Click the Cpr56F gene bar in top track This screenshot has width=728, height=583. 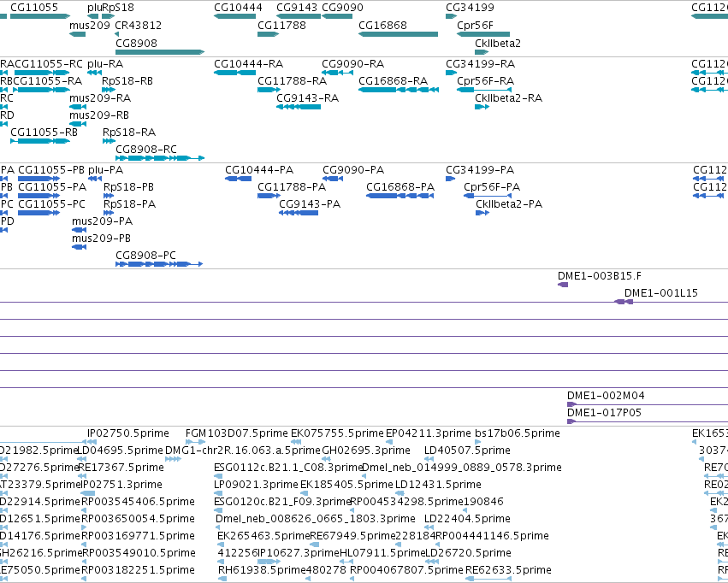(x=482, y=34)
